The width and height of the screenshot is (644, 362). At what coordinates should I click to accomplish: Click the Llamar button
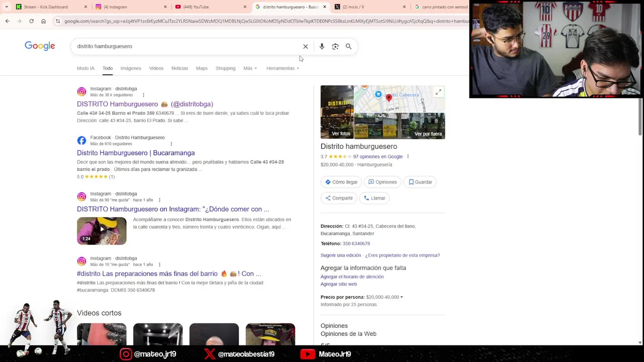coord(374,198)
